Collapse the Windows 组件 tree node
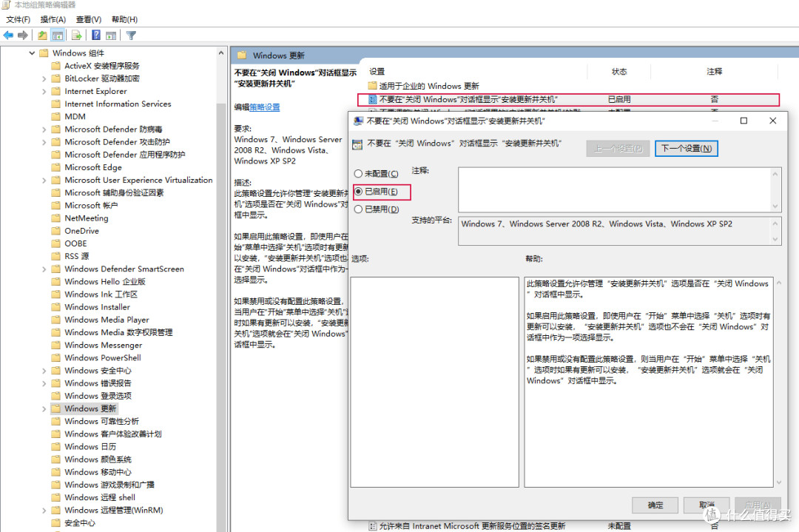Viewport: 799px width, 532px height. tap(32, 53)
